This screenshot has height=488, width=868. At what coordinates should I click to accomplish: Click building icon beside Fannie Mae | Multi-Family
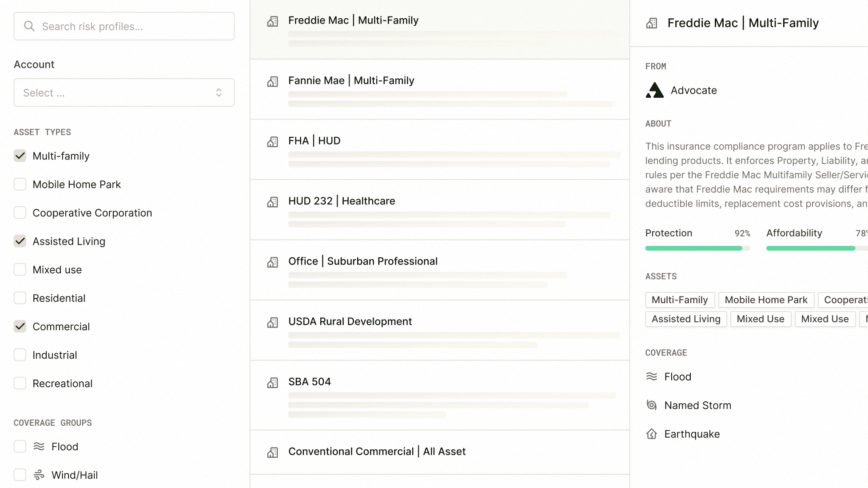272,81
